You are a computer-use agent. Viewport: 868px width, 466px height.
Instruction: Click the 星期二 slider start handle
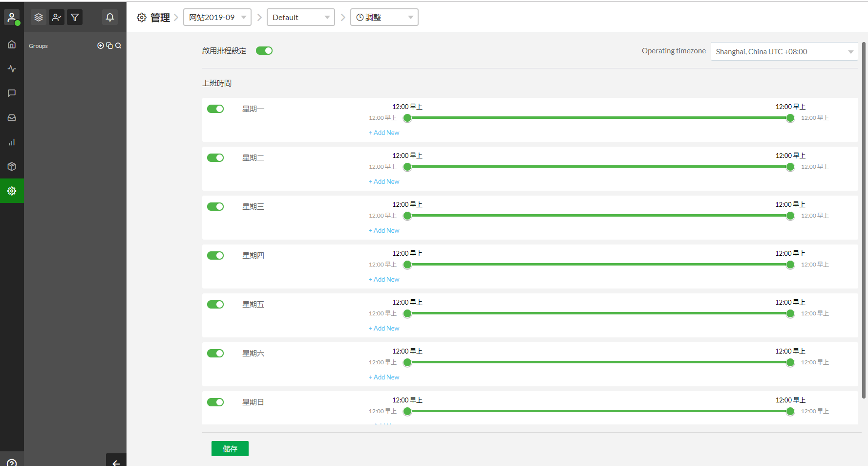coord(407,167)
